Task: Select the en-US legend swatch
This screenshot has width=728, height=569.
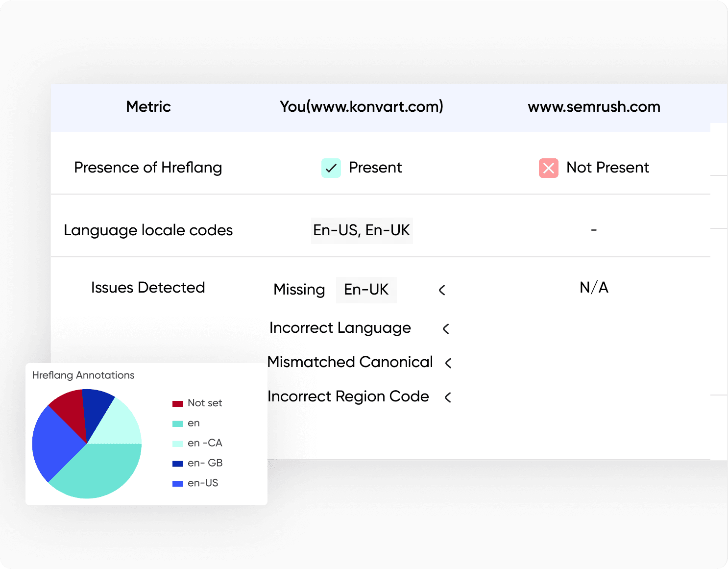Action: click(177, 483)
